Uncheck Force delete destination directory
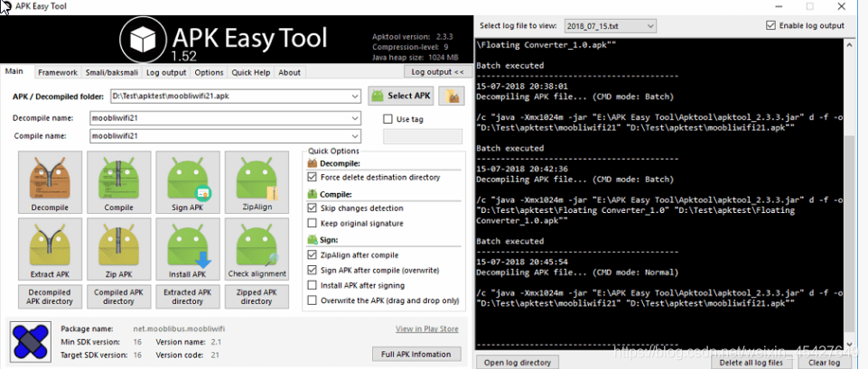The image size is (868, 369). 312,178
